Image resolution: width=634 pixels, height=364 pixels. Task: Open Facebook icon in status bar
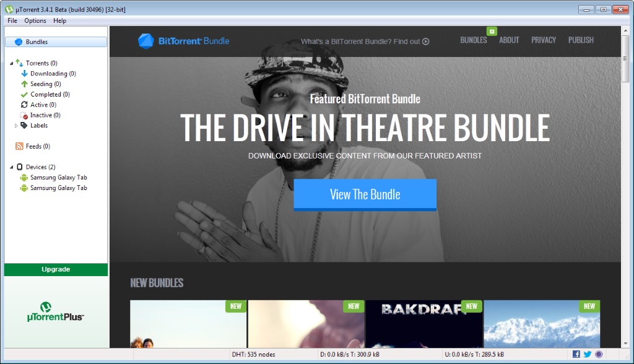click(x=576, y=354)
